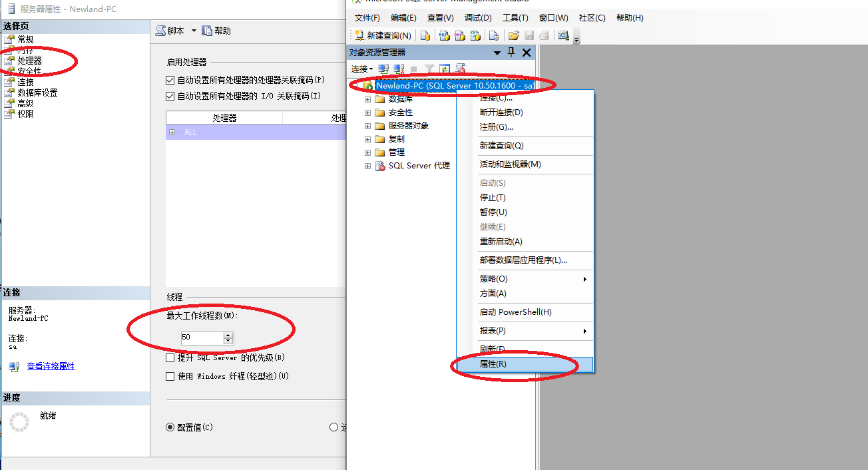868x470 pixels.
Task: Open Activity Monitor from the main toolbar icon
Action: [x=564, y=36]
